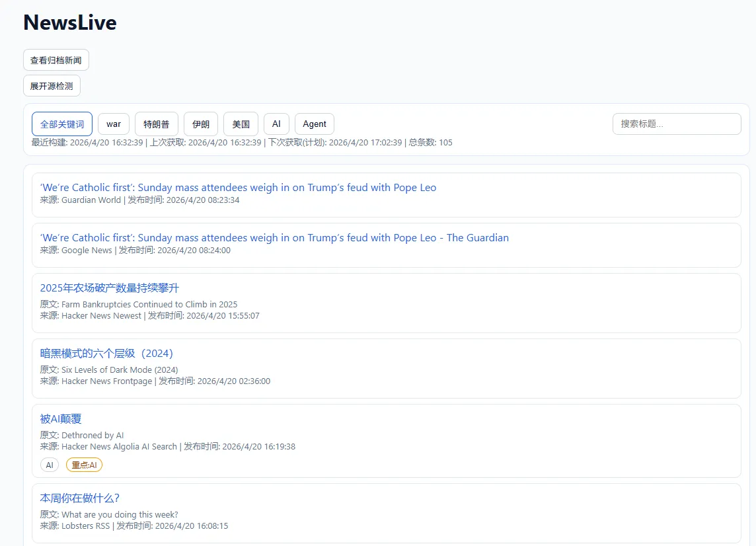Click the NewsLive page title
This screenshot has width=756, height=546.
(x=70, y=22)
